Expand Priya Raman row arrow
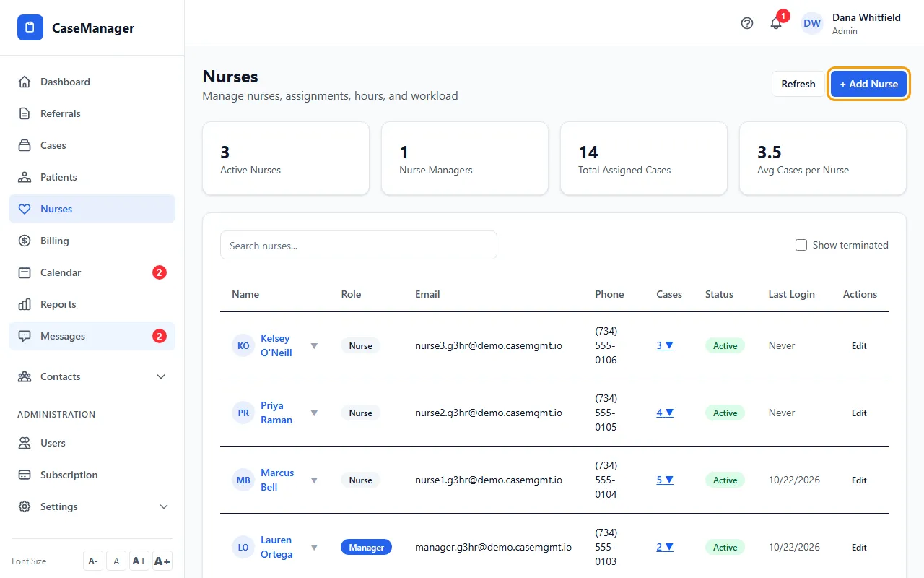924x578 pixels. pyautogui.click(x=314, y=413)
